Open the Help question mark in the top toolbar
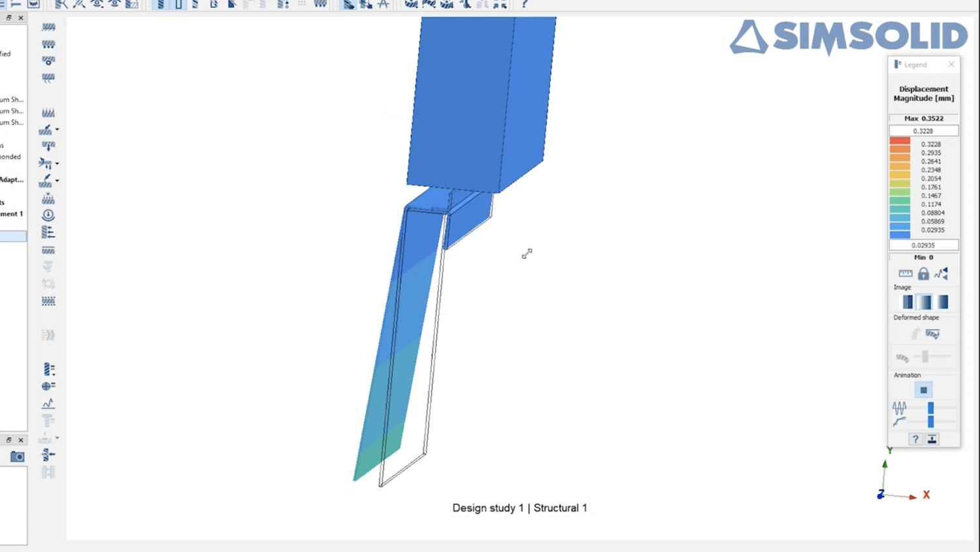 point(524,5)
